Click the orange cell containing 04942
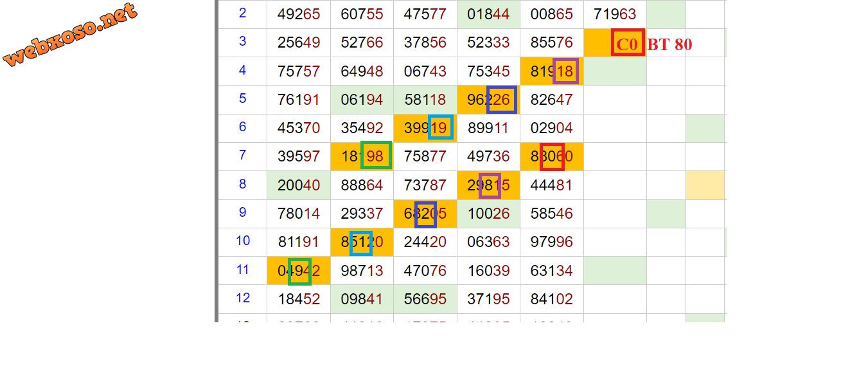This screenshot has width=868, height=366. 298,271
